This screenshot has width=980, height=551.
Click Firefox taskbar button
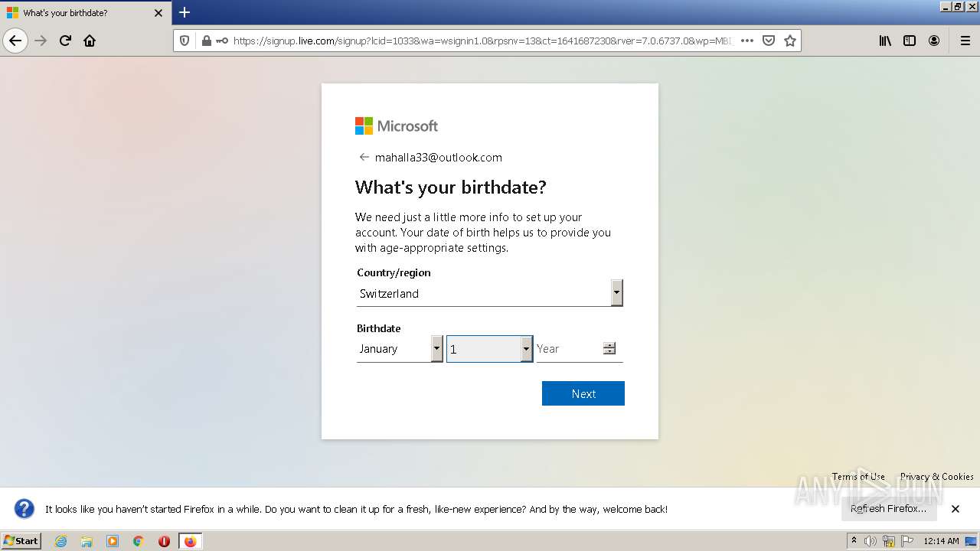coord(190,541)
